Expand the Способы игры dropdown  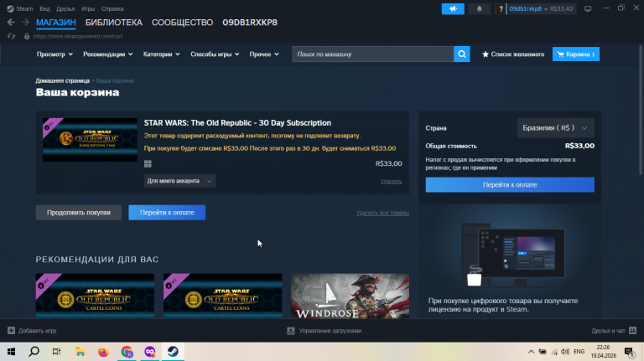[215, 54]
